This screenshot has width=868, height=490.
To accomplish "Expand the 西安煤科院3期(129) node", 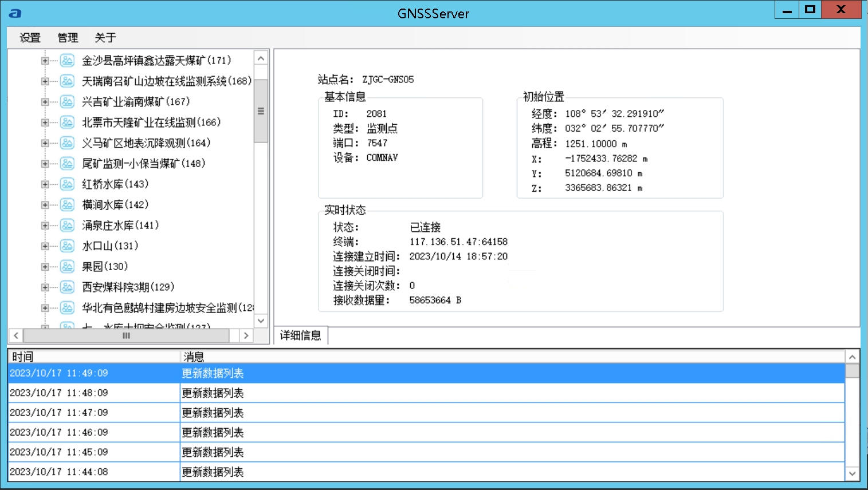I will (x=45, y=287).
